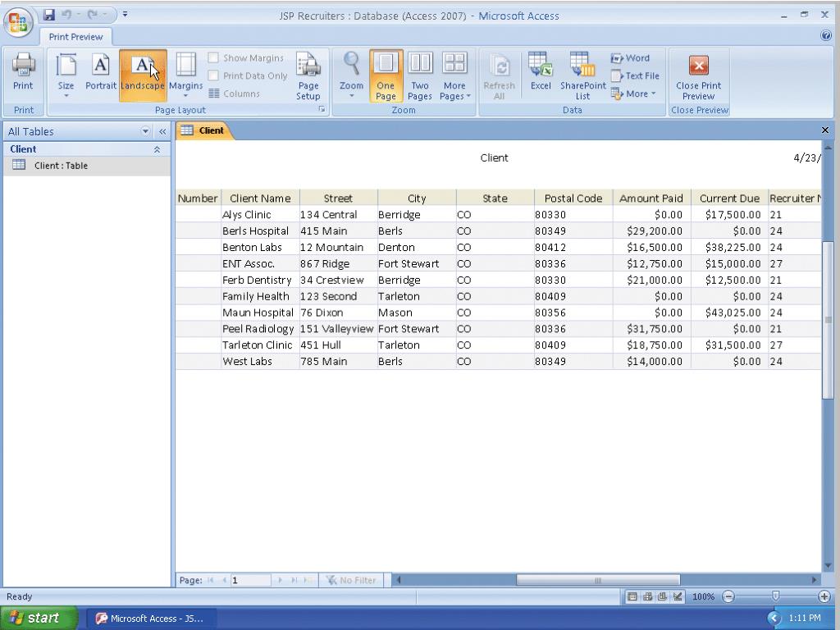The image size is (840, 630).
Task: Click Close Print Preview
Action: [x=699, y=76]
